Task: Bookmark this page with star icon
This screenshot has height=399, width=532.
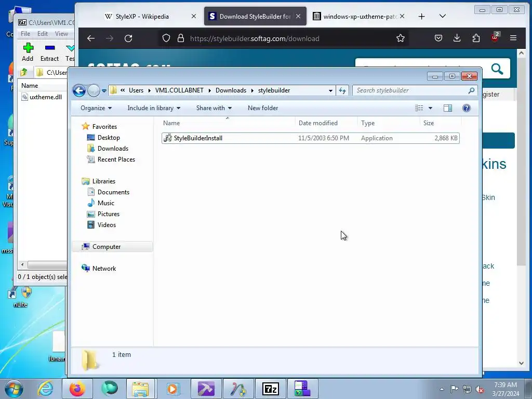Action: pyautogui.click(x=401, y=38)
